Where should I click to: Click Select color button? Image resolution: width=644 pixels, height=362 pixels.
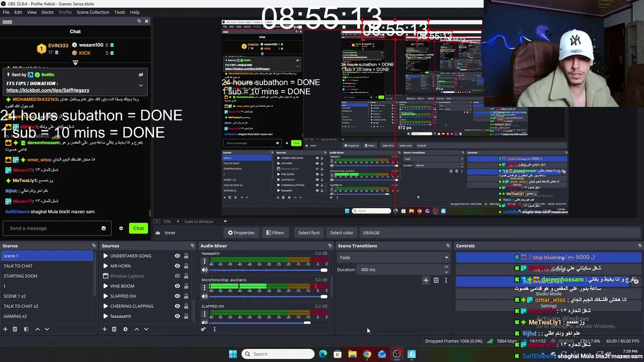(342, 233)
